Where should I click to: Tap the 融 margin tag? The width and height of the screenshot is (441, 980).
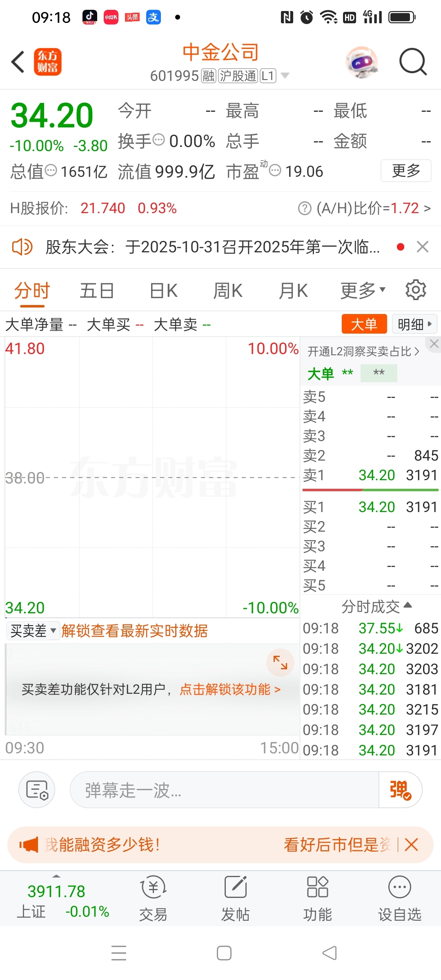(x=209, y=76)
